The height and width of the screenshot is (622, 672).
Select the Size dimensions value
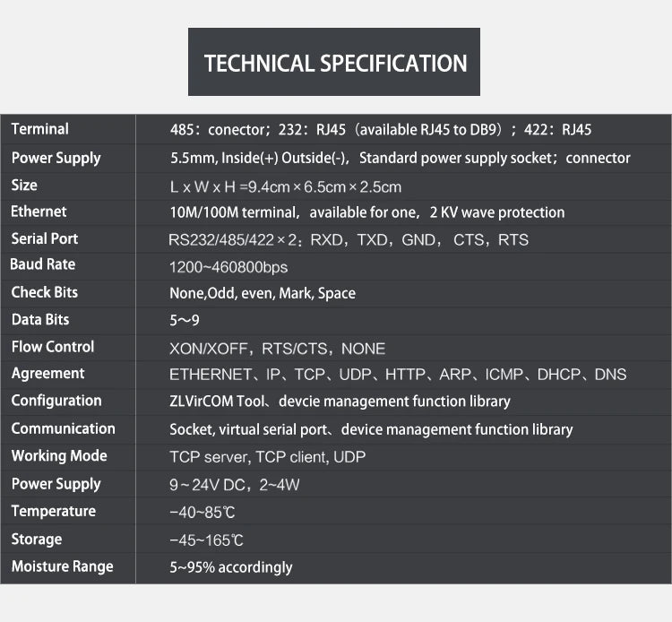coord(286,187)
